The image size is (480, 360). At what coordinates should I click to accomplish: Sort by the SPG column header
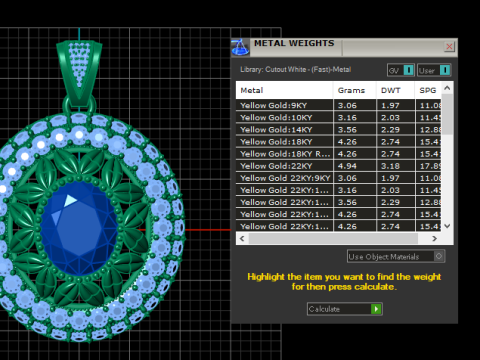coord(428,90)
